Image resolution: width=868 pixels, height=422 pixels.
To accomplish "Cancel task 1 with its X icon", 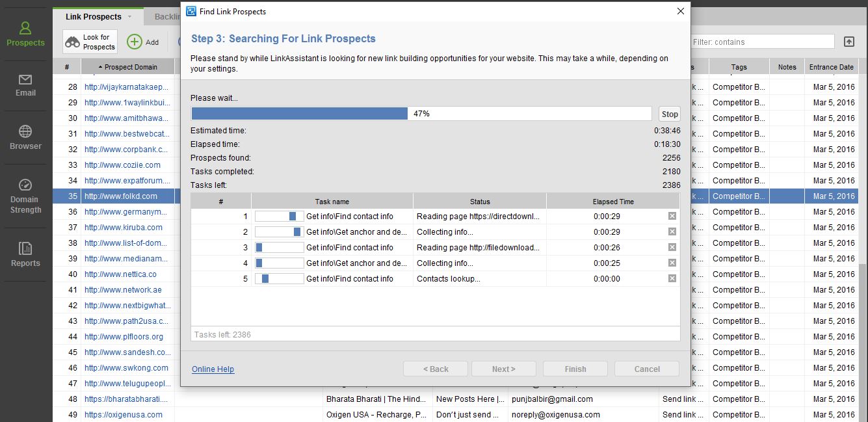I will (x=672, y=216).
